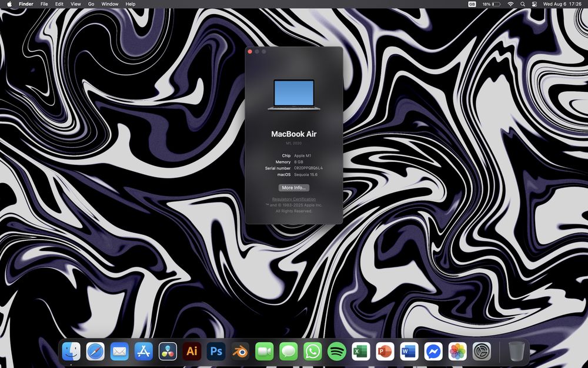
Task: Open the GB input source menu
Action: 472,4
